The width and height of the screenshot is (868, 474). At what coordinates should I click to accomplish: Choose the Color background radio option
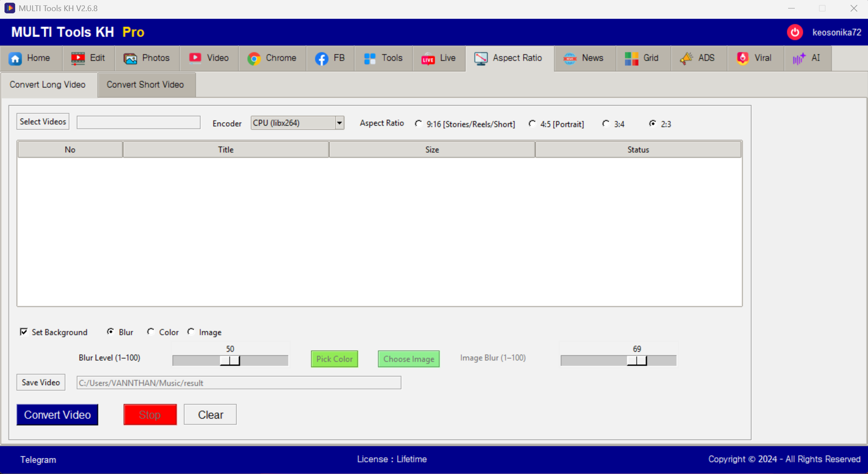coord(151,332)
